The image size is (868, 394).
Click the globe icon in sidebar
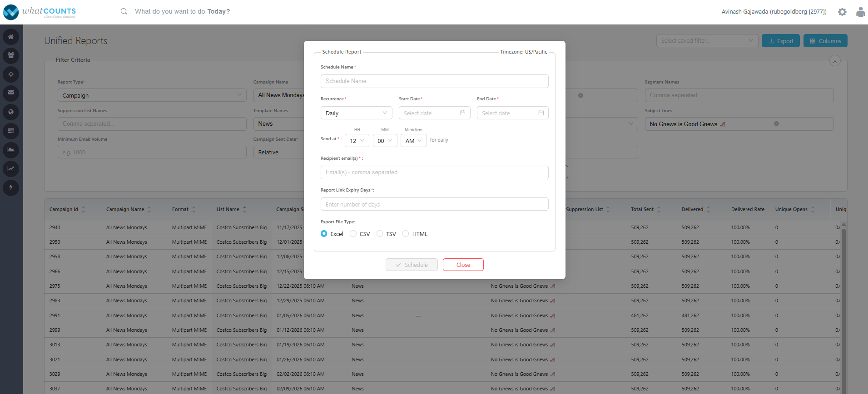tap(11, 112)
